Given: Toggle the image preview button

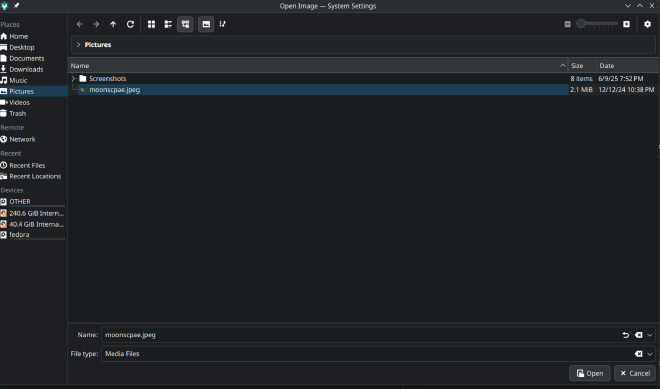Looking at the screenshot, I should tap(206, 24).
